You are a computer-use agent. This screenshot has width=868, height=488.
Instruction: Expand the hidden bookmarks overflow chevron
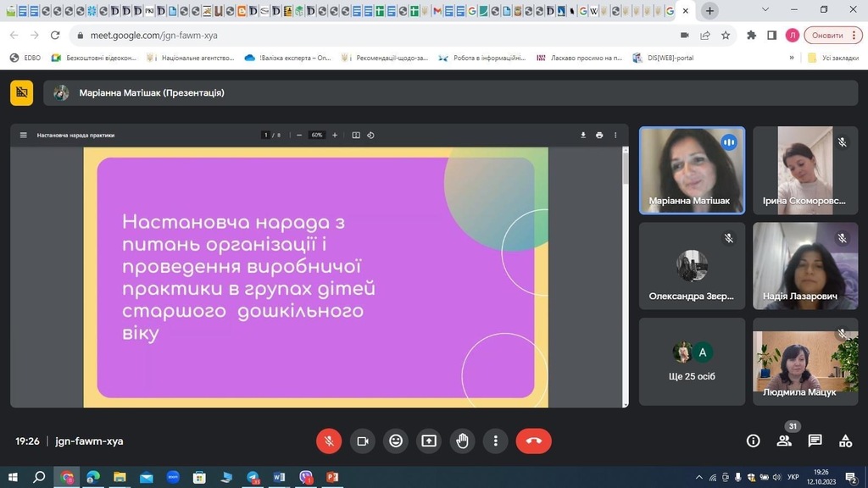(792, 58)
